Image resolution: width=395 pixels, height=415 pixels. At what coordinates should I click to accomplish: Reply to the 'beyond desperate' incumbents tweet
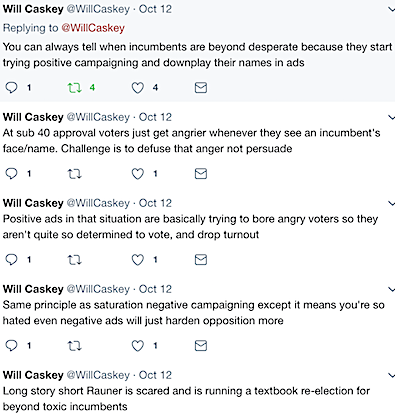coord(11,88)
